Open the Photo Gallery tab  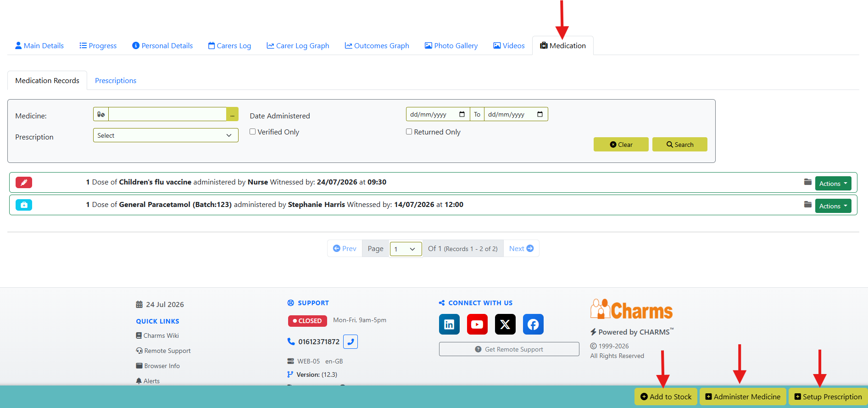click(451, 45)
